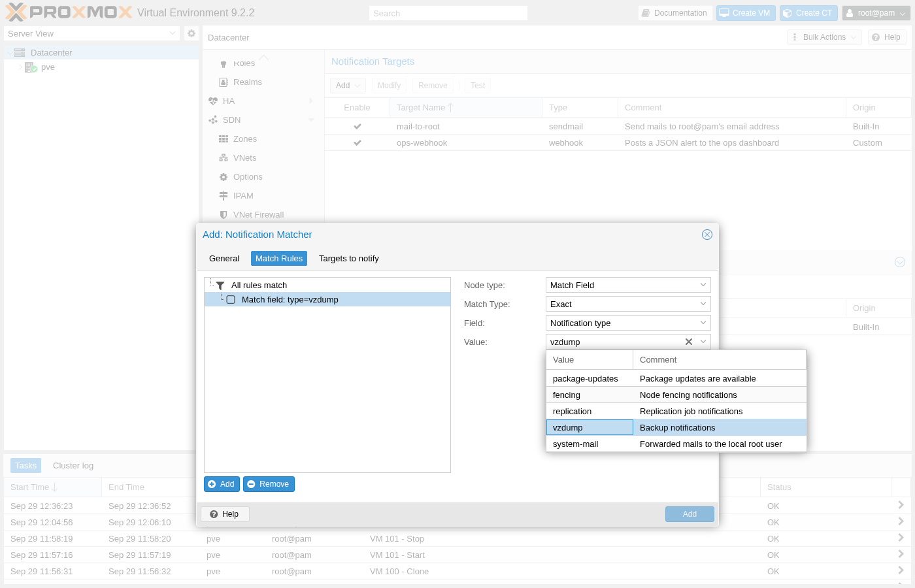Click the header Search field
Viewport: 915px width, 588px height.
pyautogui.click(x=448, y=13)
